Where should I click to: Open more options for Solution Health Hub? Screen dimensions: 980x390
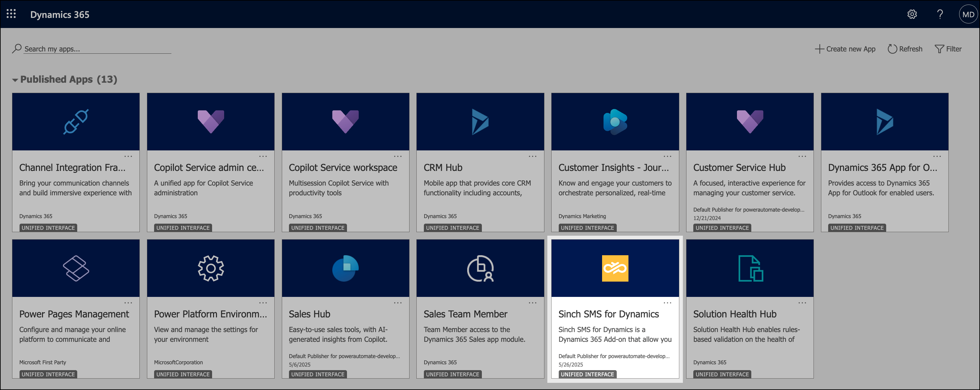[x=802, y=303]
